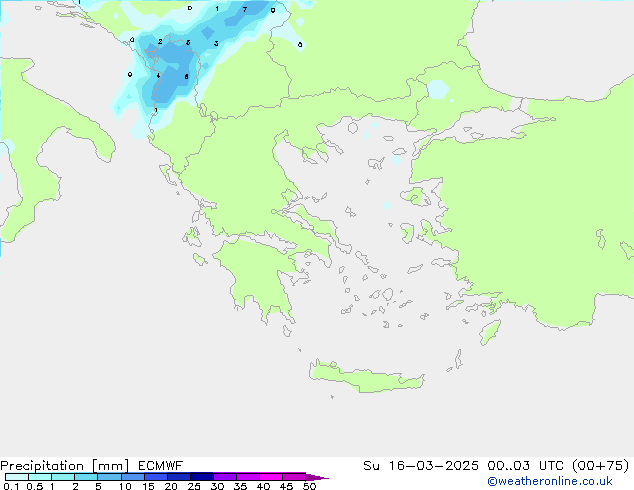
Task: Select the 0.5 mm legend color swatch
Action: 40,477
